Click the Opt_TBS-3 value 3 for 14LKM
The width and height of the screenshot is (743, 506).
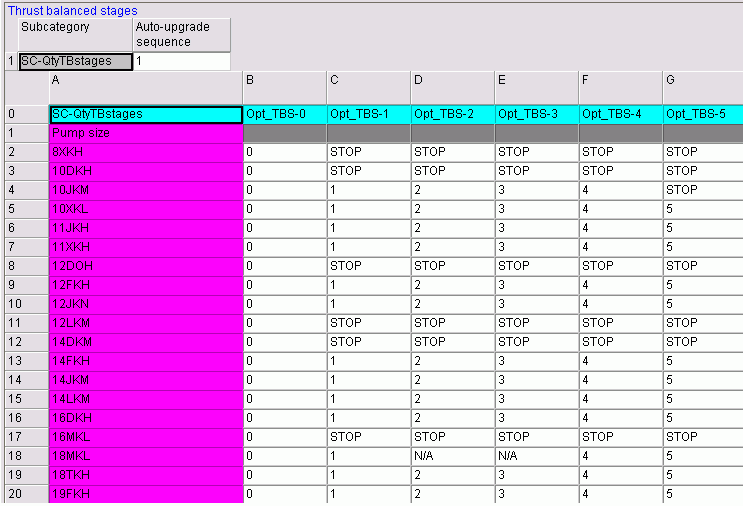[536, 399]
